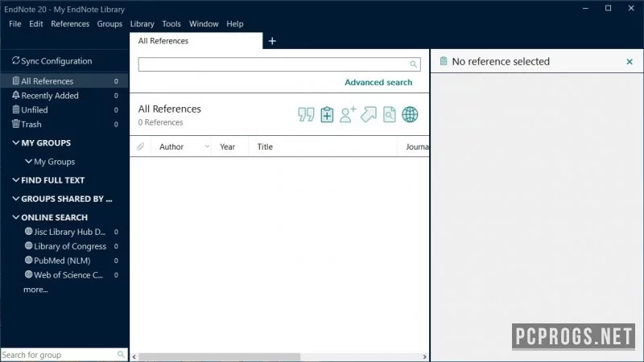Image resolution: width=644 pixels, height=362 pixels.
Task: Open the Groups menu
Action: (x=109, y=24)
